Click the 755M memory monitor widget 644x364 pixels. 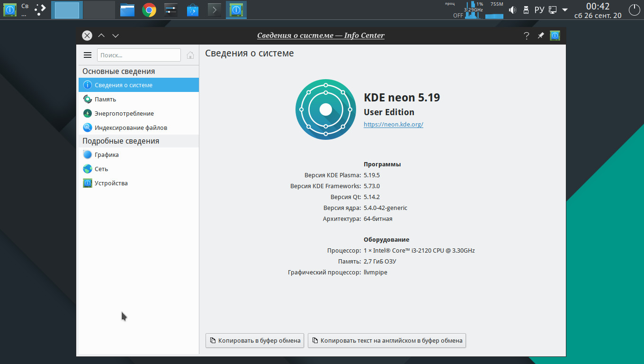click(495, 10)
